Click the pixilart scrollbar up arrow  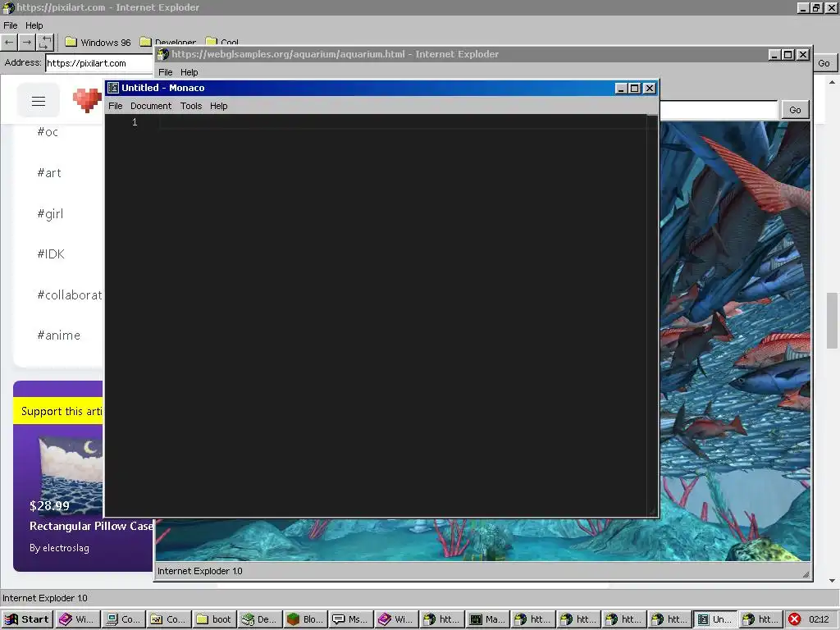click(832, 83)
